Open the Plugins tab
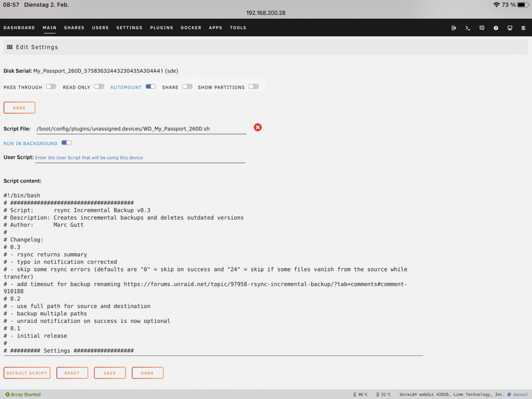Screen dimensions: 532x399 pos(162,28)
